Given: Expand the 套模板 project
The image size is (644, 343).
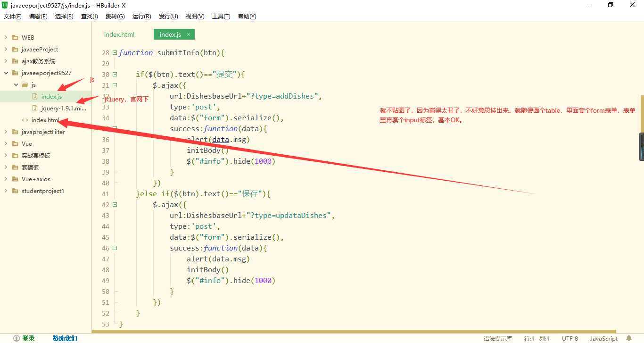Looking at the screenshot, I should [x=6, y=167].
